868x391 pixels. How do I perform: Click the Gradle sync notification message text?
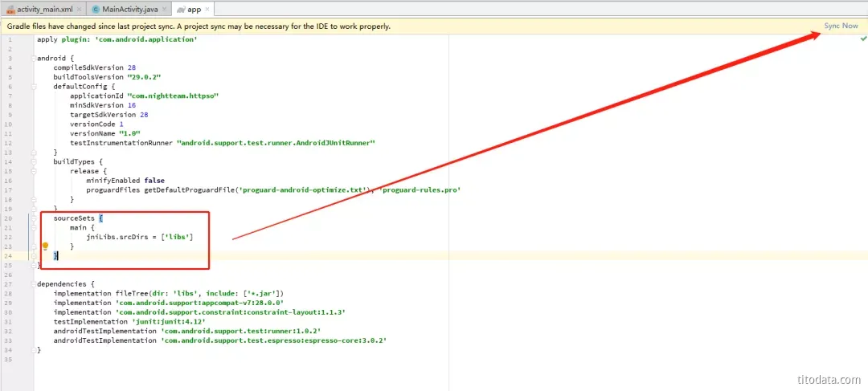pyautogui.click(x=199, y=26)
